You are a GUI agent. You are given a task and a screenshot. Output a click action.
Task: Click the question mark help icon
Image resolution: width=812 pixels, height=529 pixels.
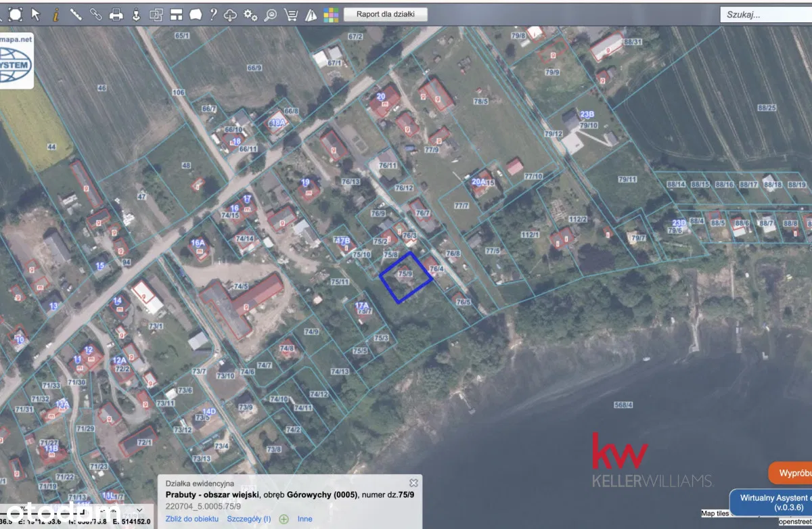point(213,14)
